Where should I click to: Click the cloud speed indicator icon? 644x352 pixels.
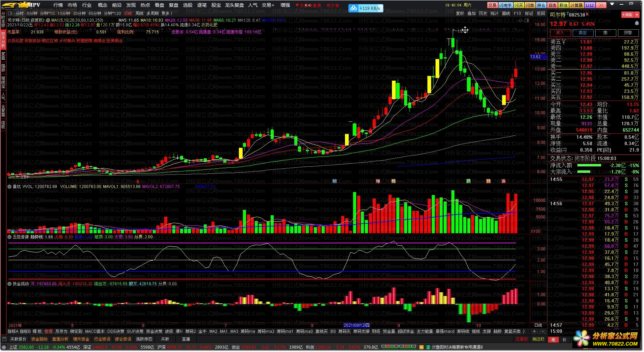353,8
